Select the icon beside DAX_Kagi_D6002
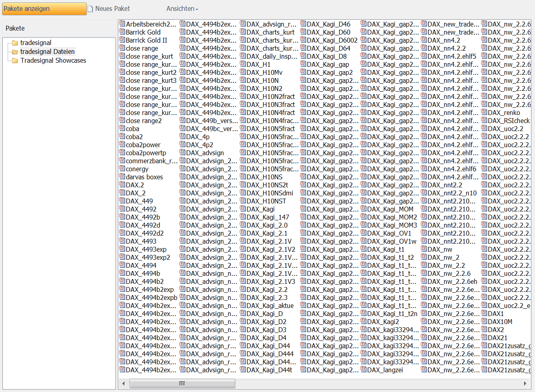This screenshot has height=392, width=535. (303, 40)
